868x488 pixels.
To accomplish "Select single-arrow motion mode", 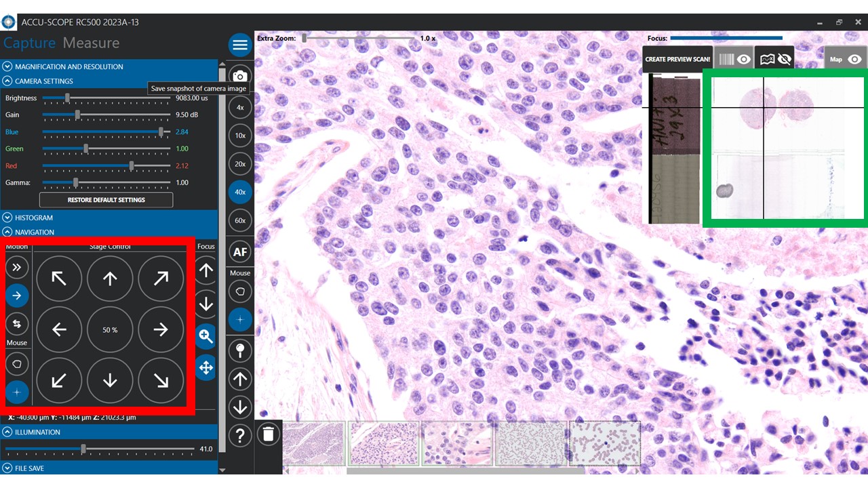I will click(x=17, y=296).
